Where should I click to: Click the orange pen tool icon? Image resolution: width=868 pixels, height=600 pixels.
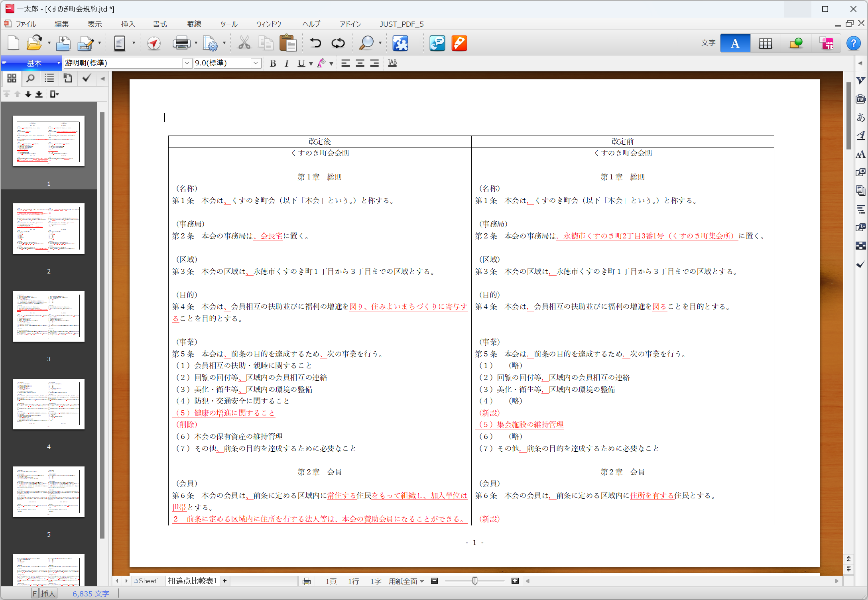459,43
